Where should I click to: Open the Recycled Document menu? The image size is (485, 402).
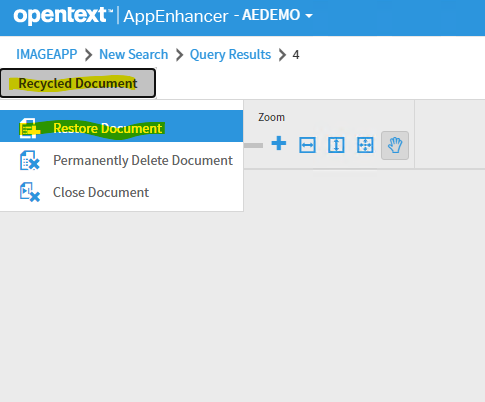point(78,83)
